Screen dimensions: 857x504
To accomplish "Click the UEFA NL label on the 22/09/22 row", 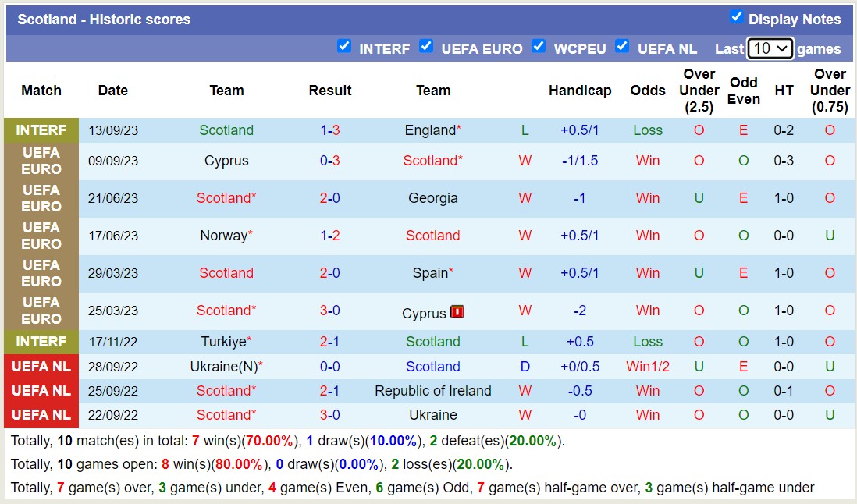I will coord(41,415).
